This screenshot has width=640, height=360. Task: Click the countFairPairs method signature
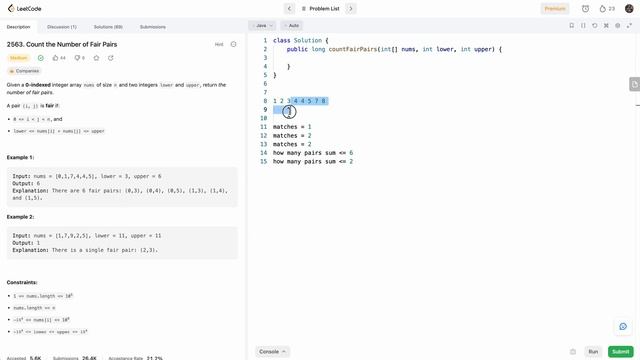point(394,49)
